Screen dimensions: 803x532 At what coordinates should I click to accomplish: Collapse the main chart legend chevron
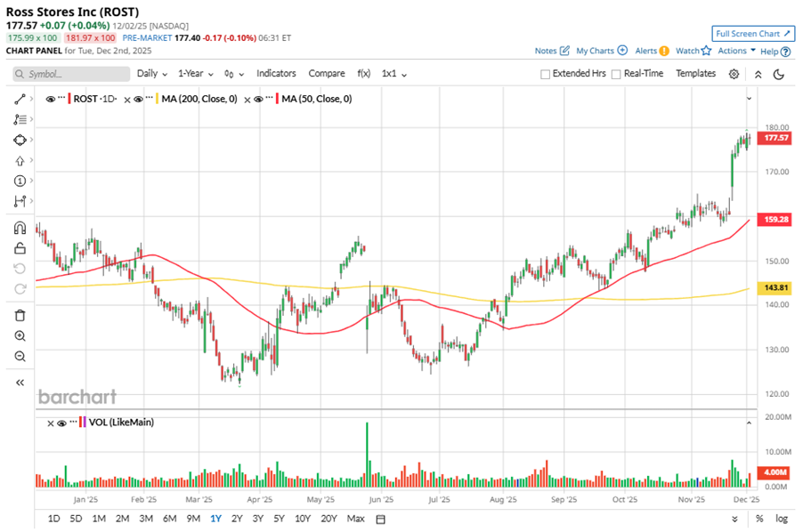click(x=749, y=98)
